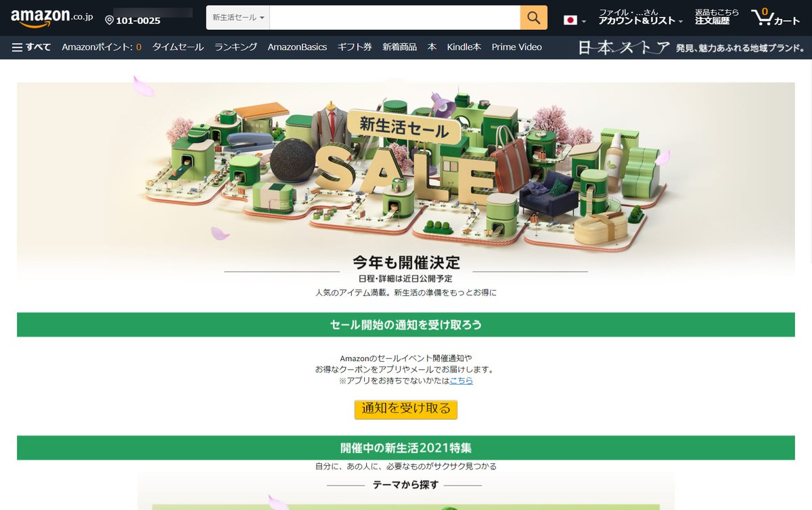The height and width of the screenshot is (510, 812).
Task: Go to Prime Video in navigation bar
Action: click(x=516, y=47)
